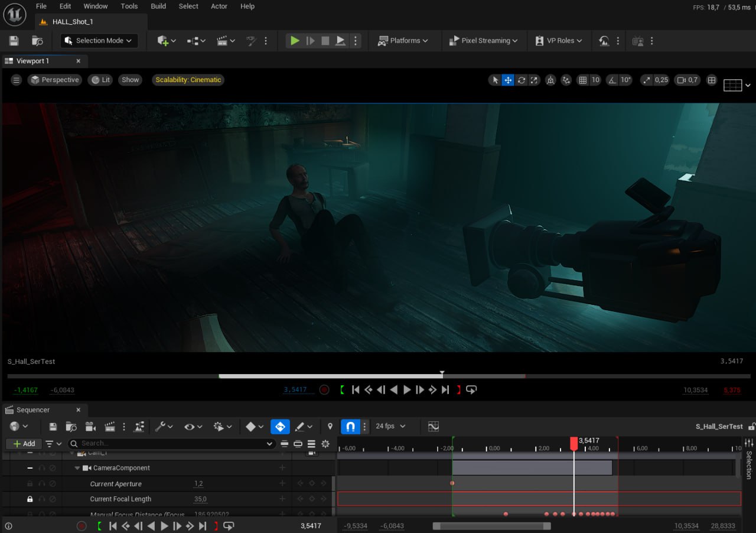This screenshot has height=533, width=756.
Task: Click the Current Aperture value 1,2
Action: tap(198, 484)
